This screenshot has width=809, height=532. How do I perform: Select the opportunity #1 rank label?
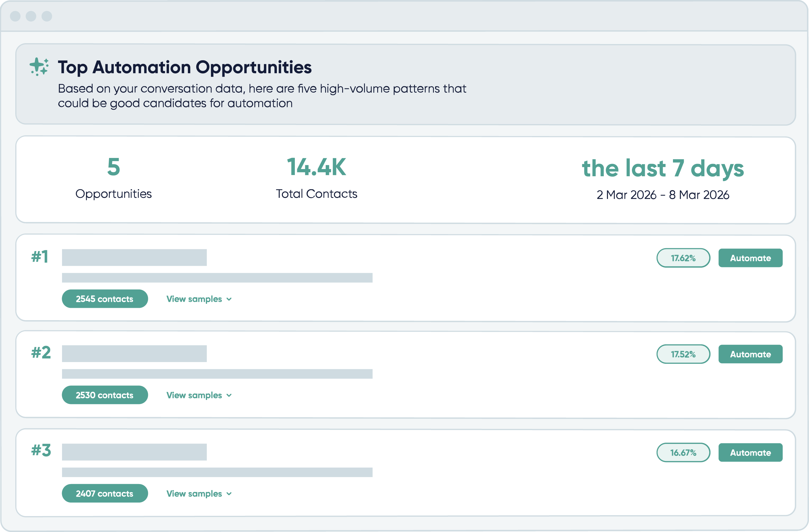coord(40,257)
